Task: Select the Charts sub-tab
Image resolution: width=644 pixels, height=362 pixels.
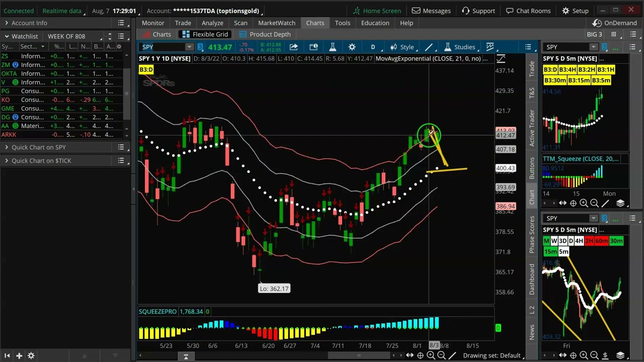Action: [x=157, y=34]
